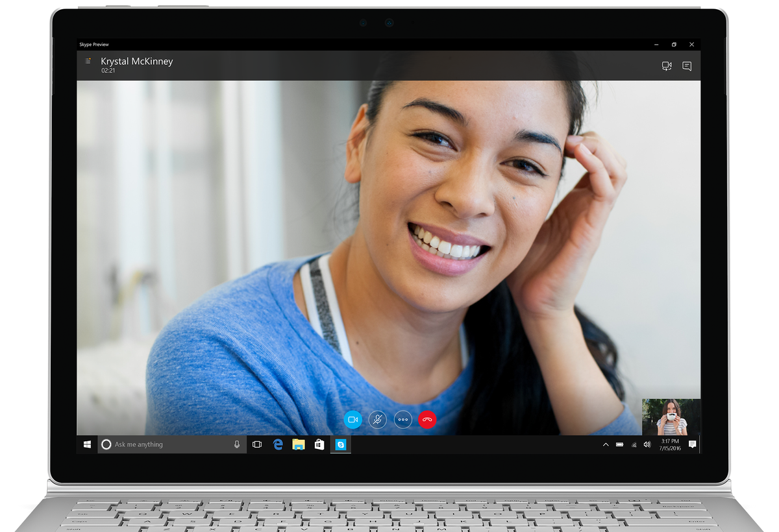The height and width of the screenshot is (532, 779).
Task: Close the Skype Preview window
Action: pyautogui.click(x=692, y=45)
